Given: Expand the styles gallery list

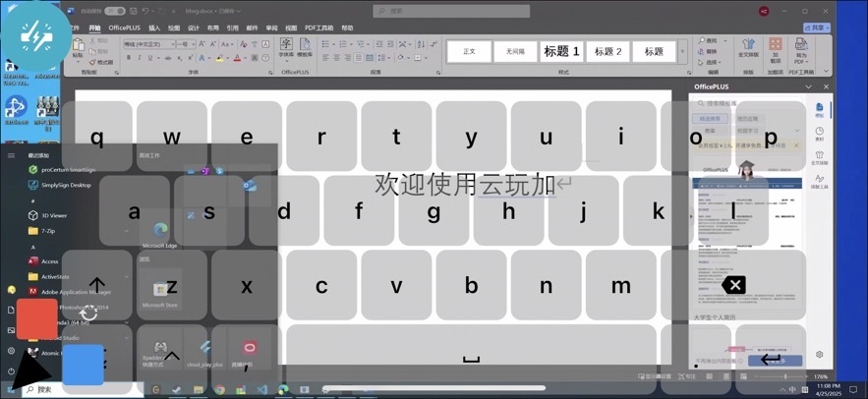Looking at the screenshot, I should 683,51.
